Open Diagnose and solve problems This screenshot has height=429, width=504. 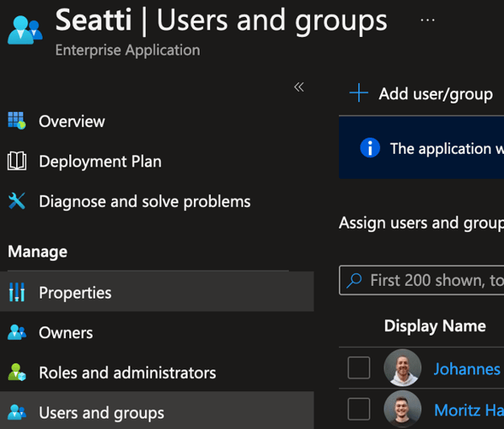(145, 202)
